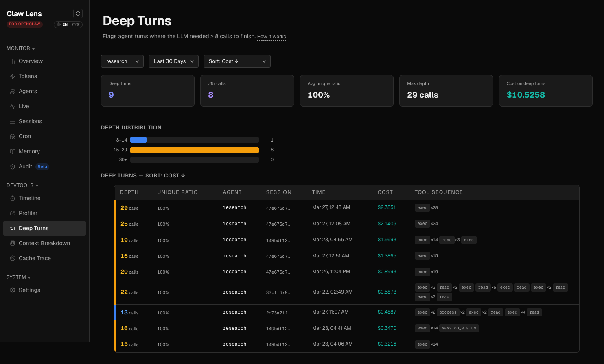Viewport: 604px width, 364px height.
Task: Click the COST column header
Action: point(385,192)
